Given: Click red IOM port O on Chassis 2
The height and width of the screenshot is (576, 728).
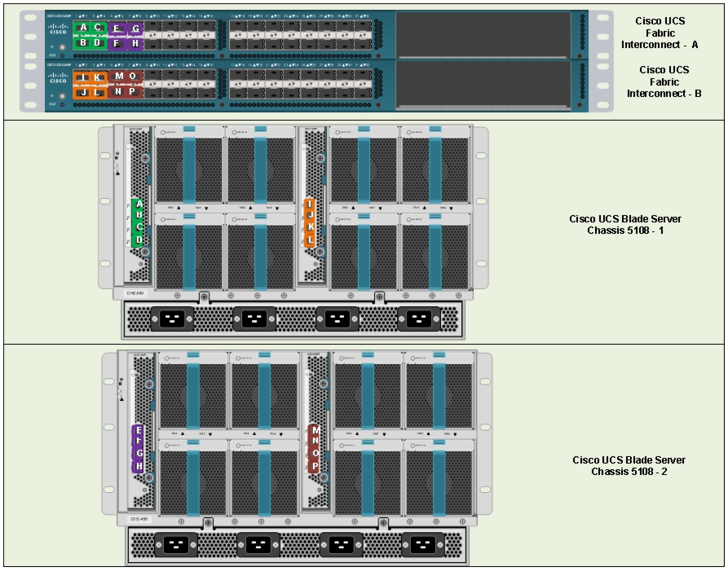Looking at the screenshot, I should point(315,454).
